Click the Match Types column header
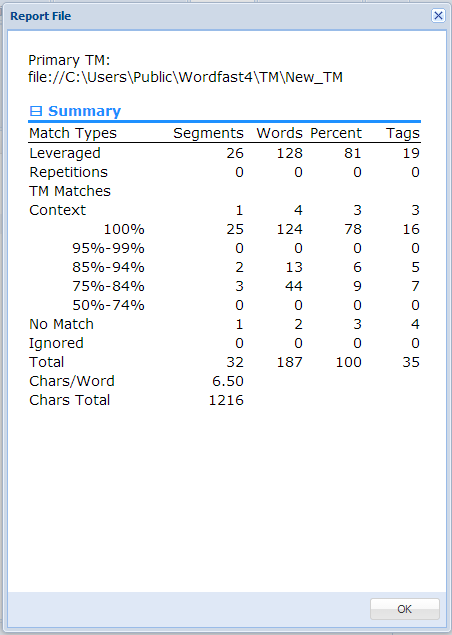The height and width of the screenshot is (635, 452). (73, 133)
